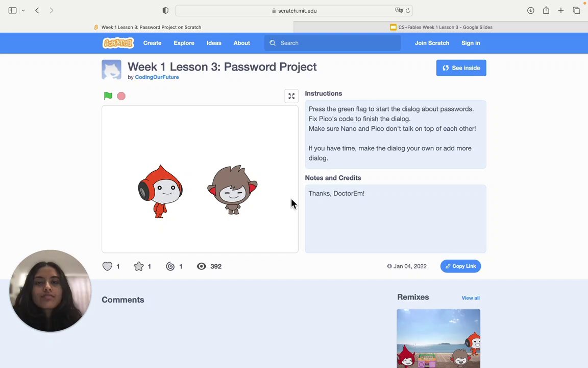The width and height of the screenshot is (588, 368).
Task: Click the eye views icon
Action: (x=202, y=266)
